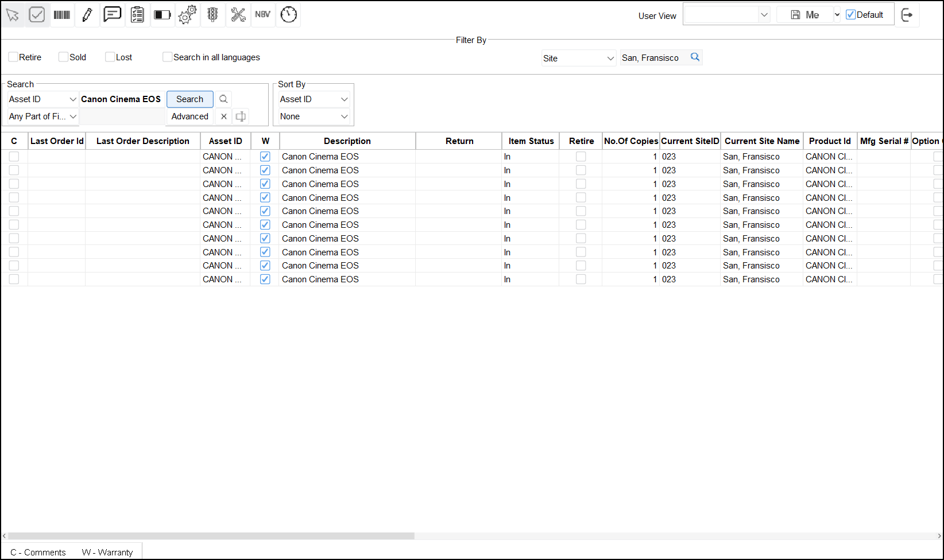Tick the Sold filter checkbox
The image size is (944, 560).
(64, 57)
